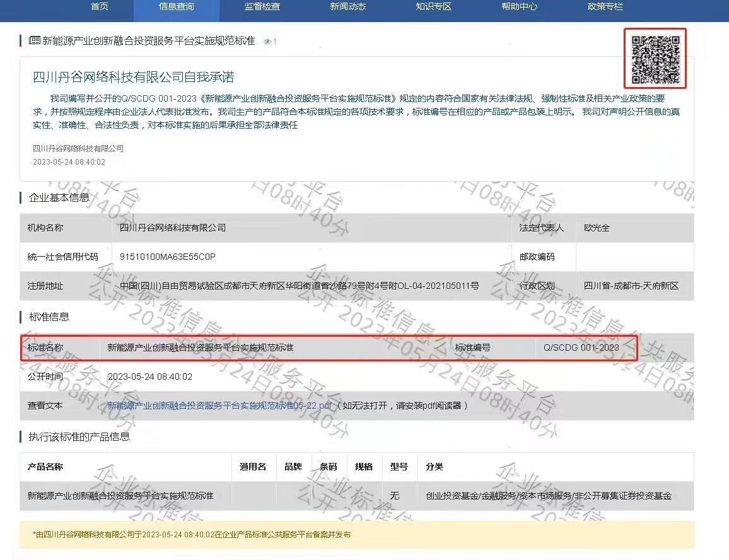Screen dimensions: 729x560
Task: Click the document icon beside the page title
Action: tap(35, 40)
